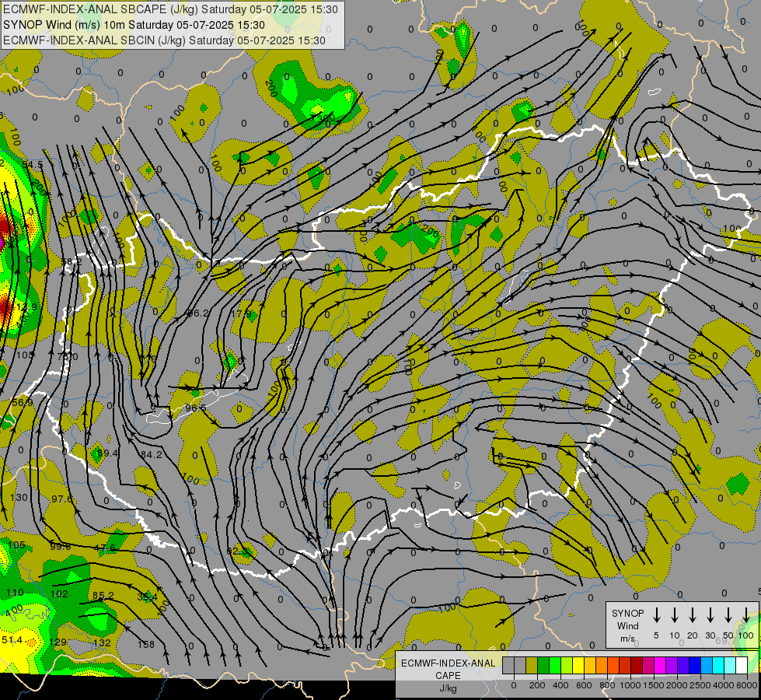Screen dimensions: 761x700
Task: Click the 35.4 value on the map
Action: pyautogui.click(x=147, y=597)
